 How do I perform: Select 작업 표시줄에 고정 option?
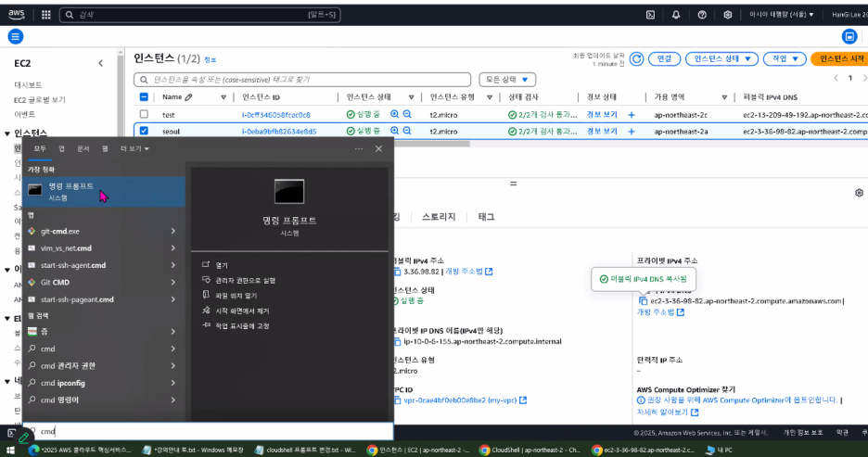pos(236,326)
